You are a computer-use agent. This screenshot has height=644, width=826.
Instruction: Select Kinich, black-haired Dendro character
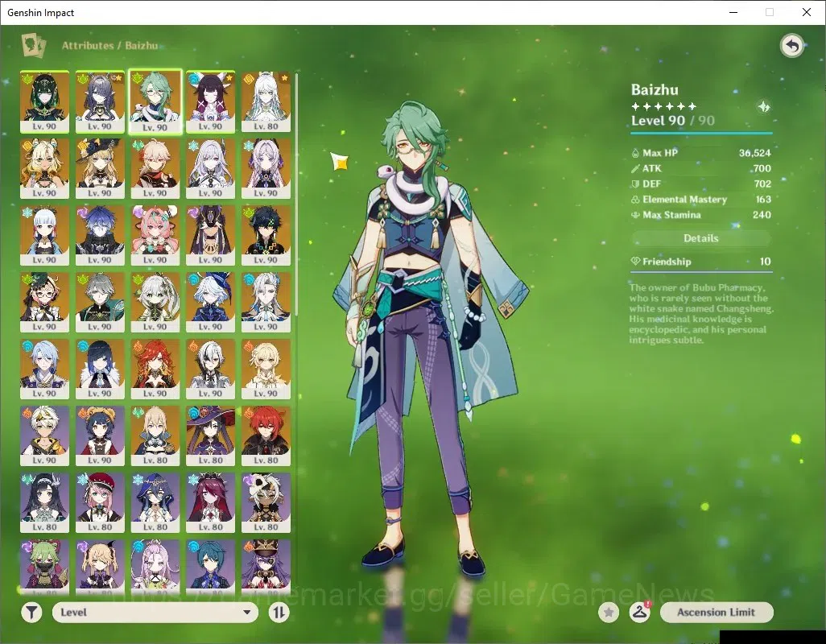[x=266, y=235]
